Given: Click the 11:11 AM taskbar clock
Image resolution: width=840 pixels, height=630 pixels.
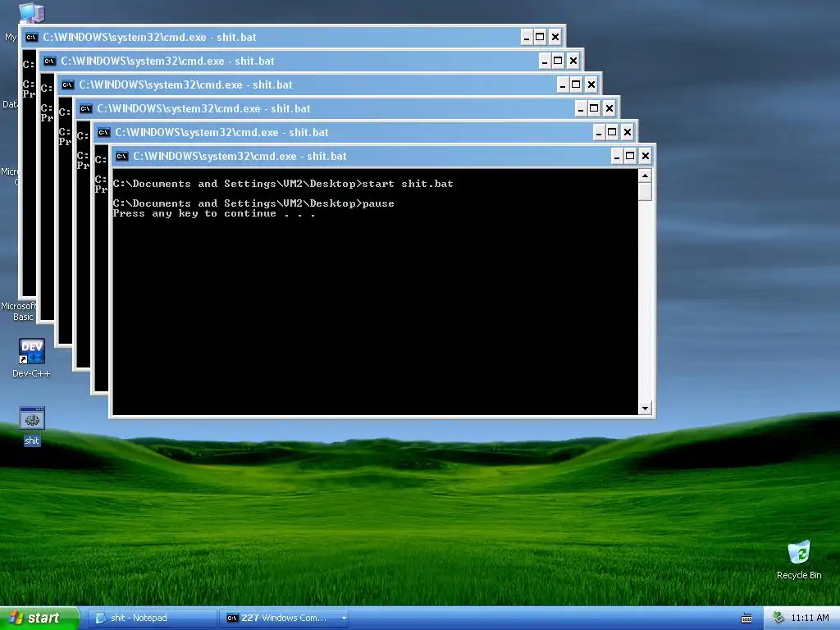Looking at the screenshot, I should 810,618.
